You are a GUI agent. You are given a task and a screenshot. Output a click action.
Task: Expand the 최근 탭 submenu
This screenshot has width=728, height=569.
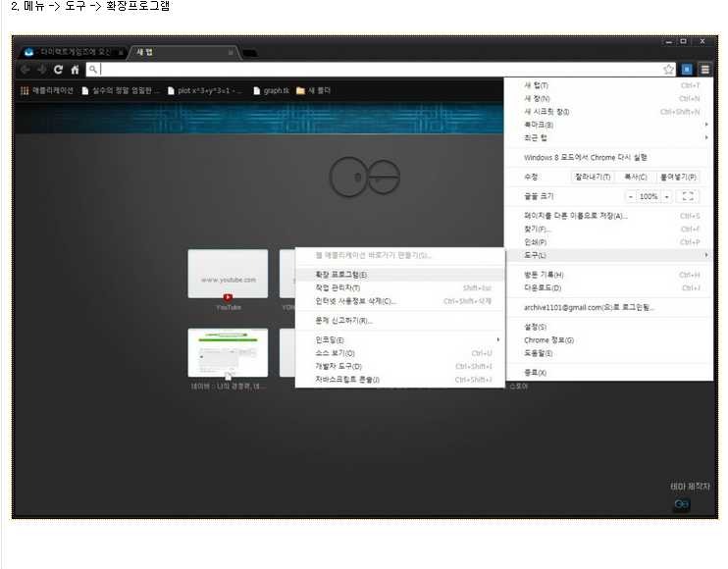coord(608,138)
